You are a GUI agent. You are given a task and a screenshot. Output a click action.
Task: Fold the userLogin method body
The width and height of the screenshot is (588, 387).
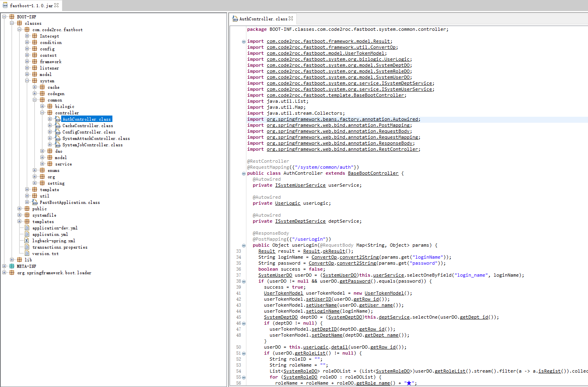[244, 245]
